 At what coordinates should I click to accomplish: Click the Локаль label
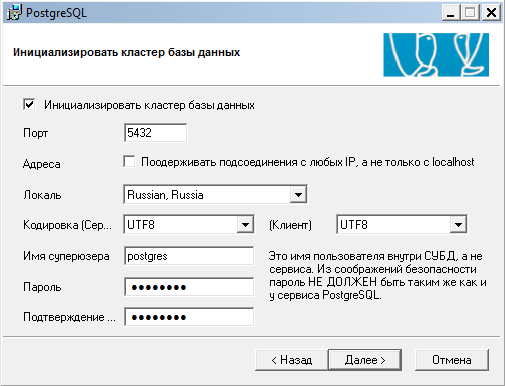click(42, 195)
